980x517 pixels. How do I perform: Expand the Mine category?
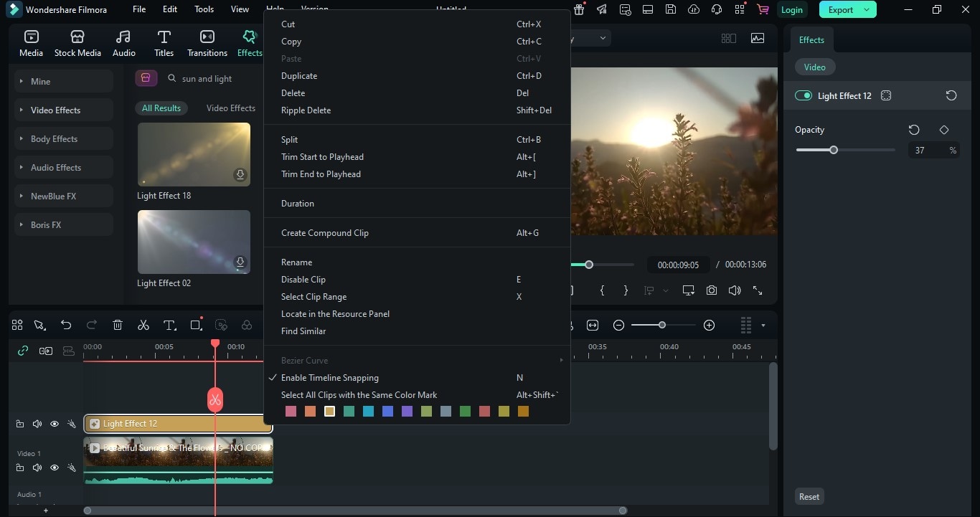coord(64,81)
